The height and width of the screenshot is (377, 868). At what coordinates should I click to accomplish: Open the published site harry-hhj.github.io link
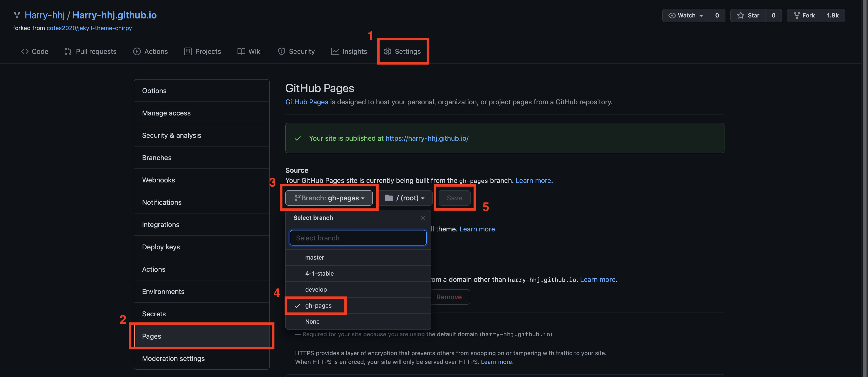click(426, 138)
